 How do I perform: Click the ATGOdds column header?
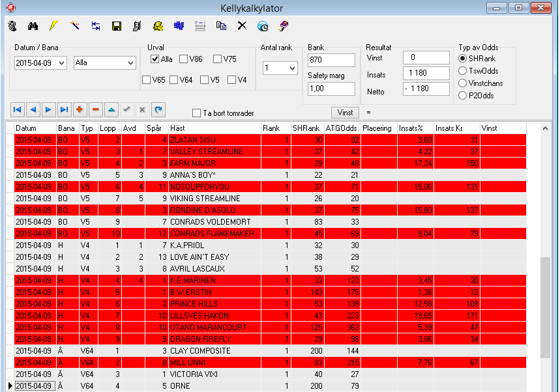342,128
